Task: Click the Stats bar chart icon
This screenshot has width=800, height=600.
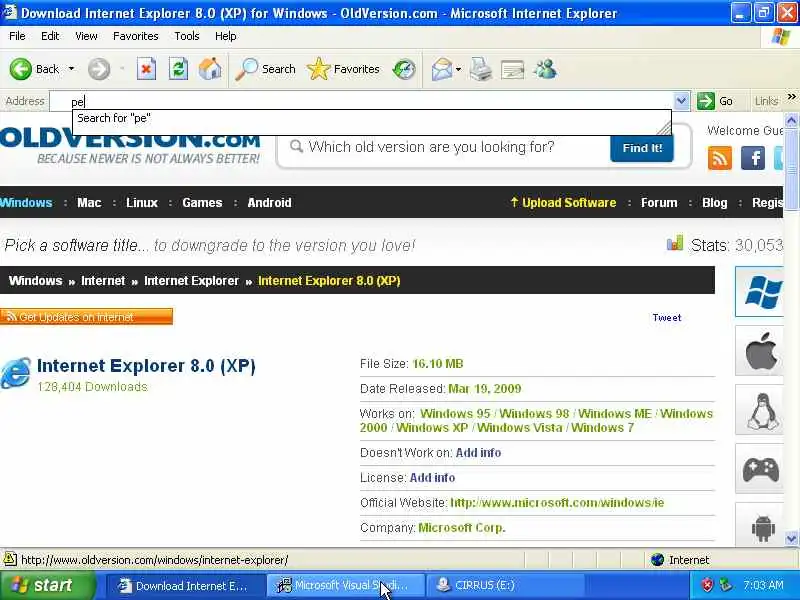Action: [674, 243]
